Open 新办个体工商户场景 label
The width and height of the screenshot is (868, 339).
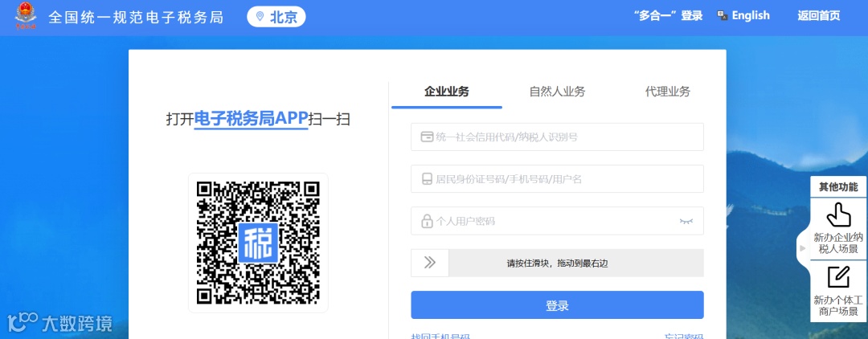tap(838, 306)
